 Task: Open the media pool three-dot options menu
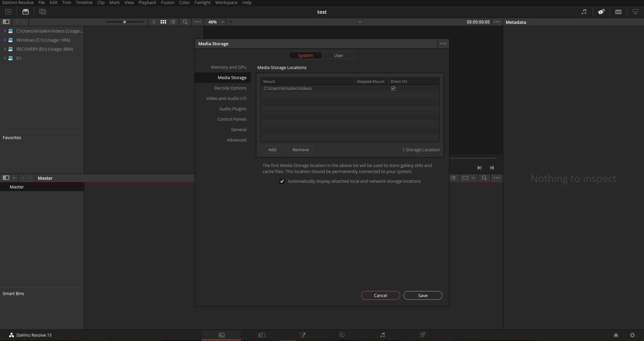pyautogui.click(x=497, y=178)
